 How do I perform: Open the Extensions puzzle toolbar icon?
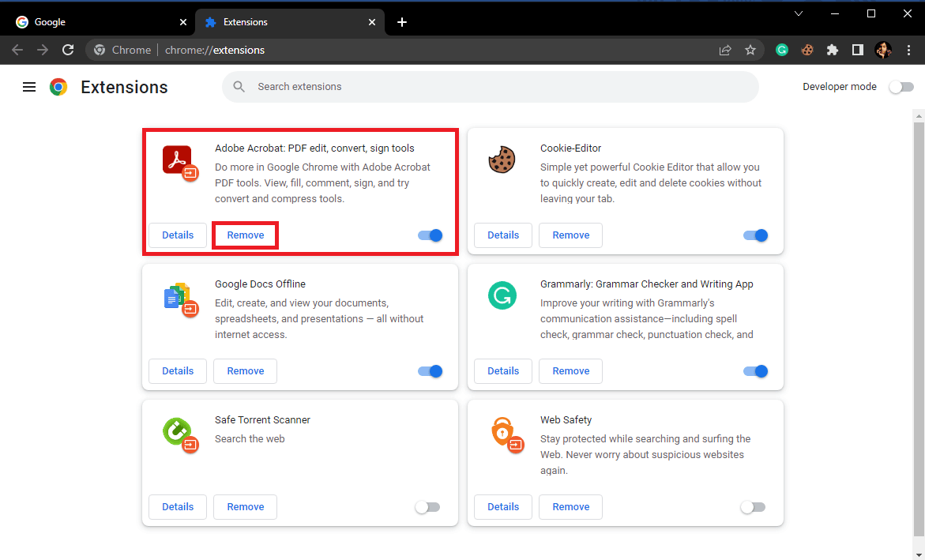pyautogui.click(x=833, y=51)
